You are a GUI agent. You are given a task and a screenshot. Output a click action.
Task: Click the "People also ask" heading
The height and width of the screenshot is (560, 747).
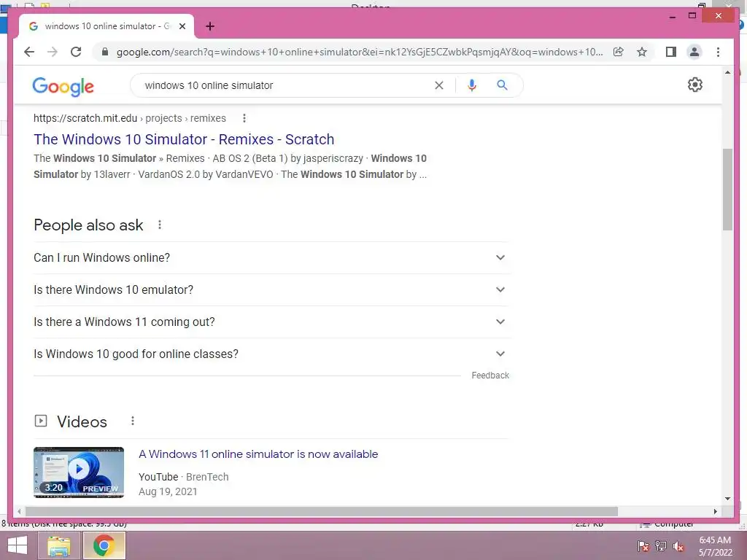88,225
